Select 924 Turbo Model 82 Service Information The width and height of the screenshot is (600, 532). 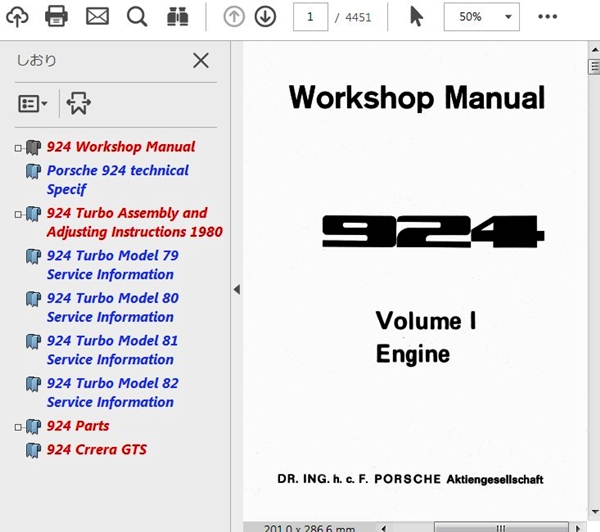pyautogui.click(x=112, y=392)
